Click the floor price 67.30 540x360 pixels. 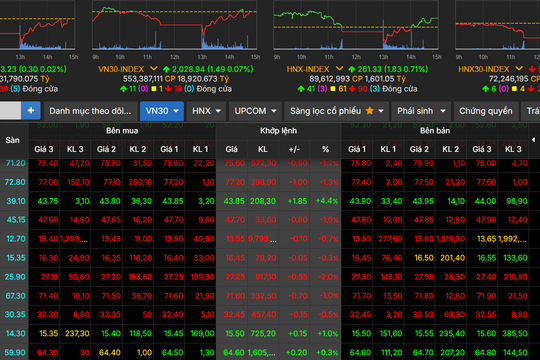pos(15,296)
